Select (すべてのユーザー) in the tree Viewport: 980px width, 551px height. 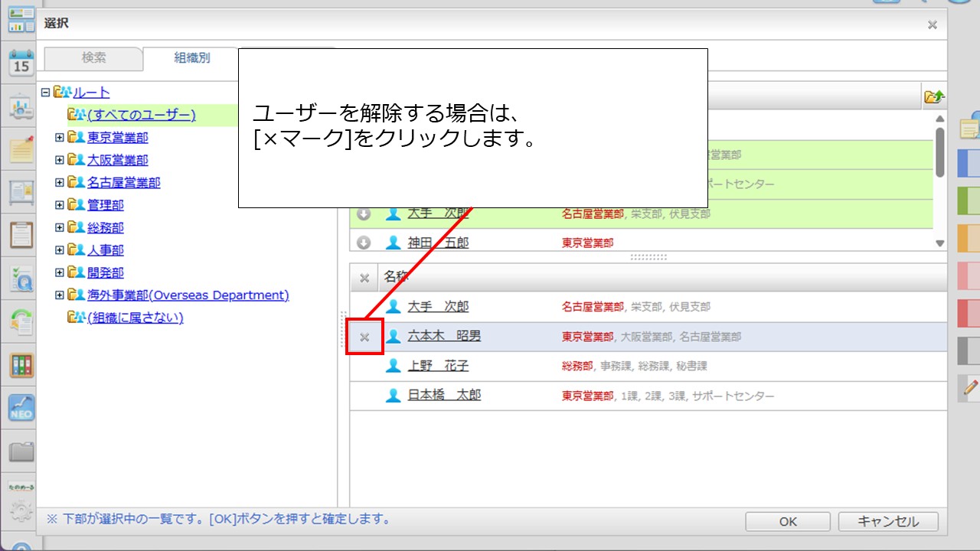pyautogui.click(x=142, y=115)
